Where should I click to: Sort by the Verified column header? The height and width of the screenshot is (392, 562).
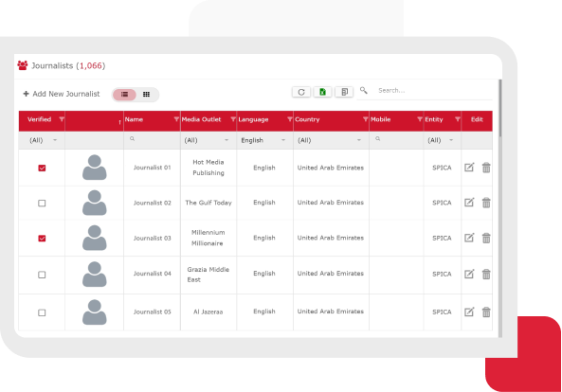tap(40, 119)
